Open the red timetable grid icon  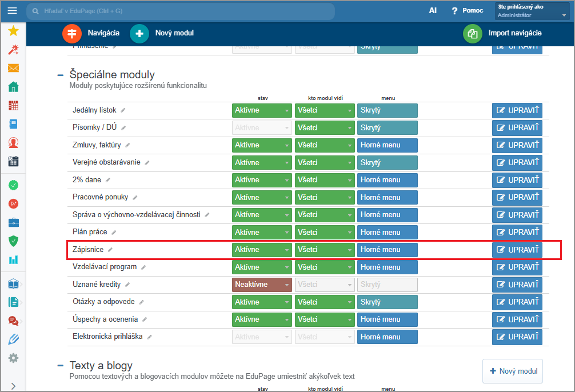pos(13,106)
